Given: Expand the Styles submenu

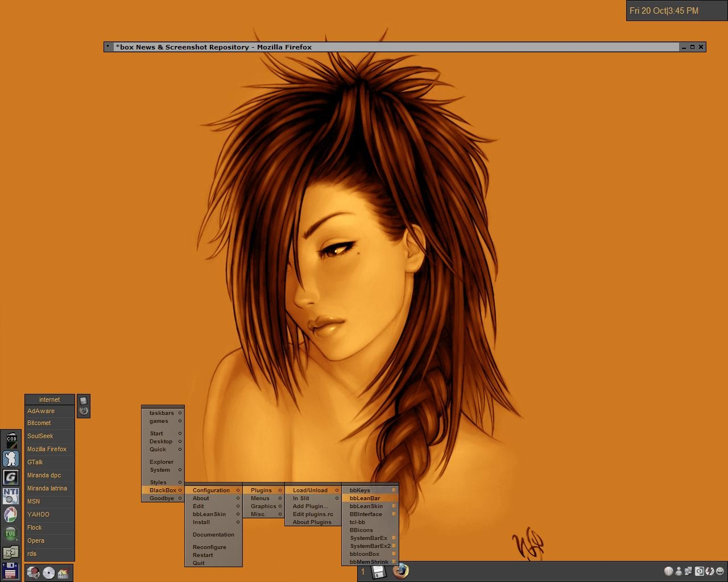Looking at the screenshot, I should pyautogui.click(x=163, y=483).
